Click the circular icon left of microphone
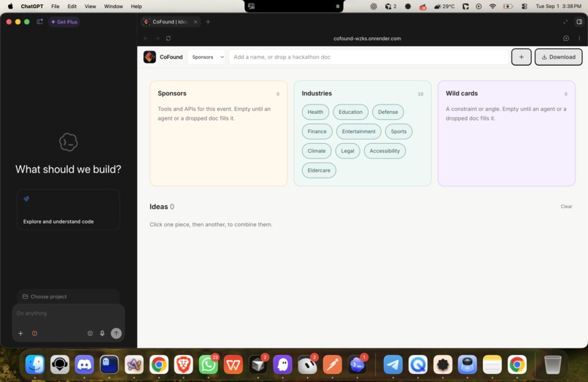588x382 pixels. (90, 333)
